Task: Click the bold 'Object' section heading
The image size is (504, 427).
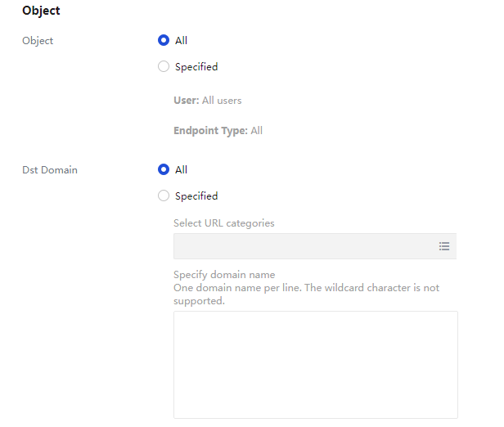Action: [x=41, y=11]
